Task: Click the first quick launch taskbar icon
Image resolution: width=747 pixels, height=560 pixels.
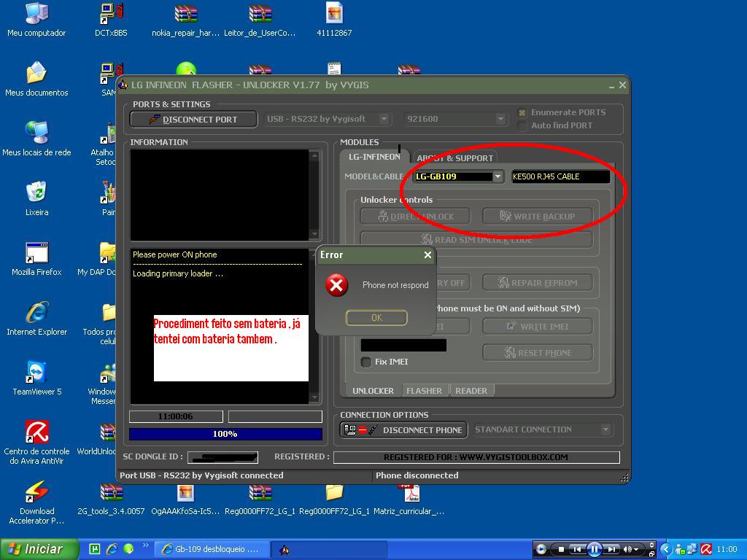Action: (x=95, y=549)
